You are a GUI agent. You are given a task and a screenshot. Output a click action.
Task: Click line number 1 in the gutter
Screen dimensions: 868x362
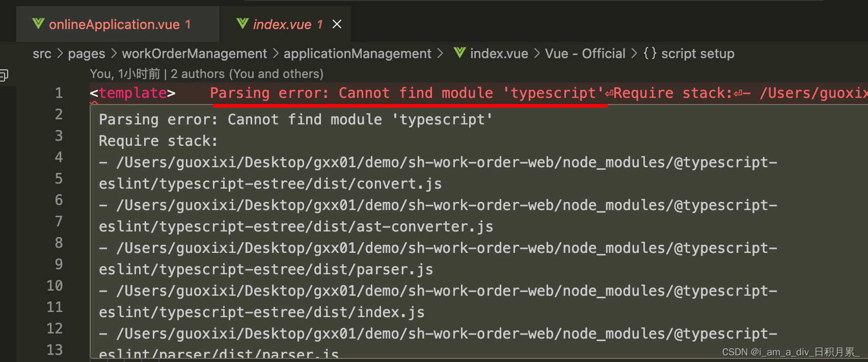coord(59,93)
